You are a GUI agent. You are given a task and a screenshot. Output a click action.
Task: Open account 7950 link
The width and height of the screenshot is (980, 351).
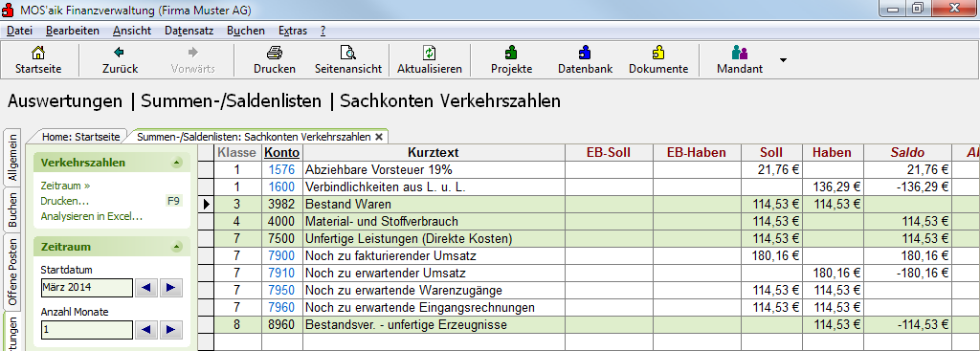click(x=282, y=291)
